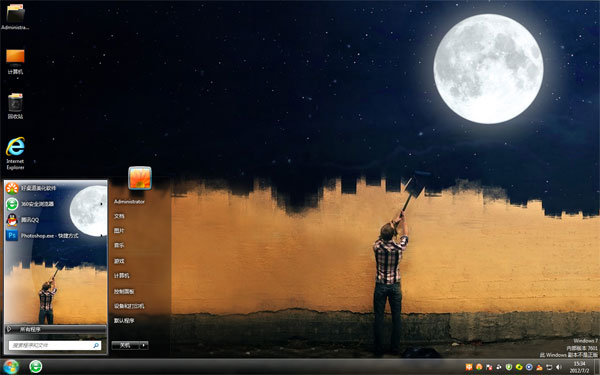Screen dimensions: 600x375
Task: Open the speaker volume tray icon
Action: (x=559, y=367)
